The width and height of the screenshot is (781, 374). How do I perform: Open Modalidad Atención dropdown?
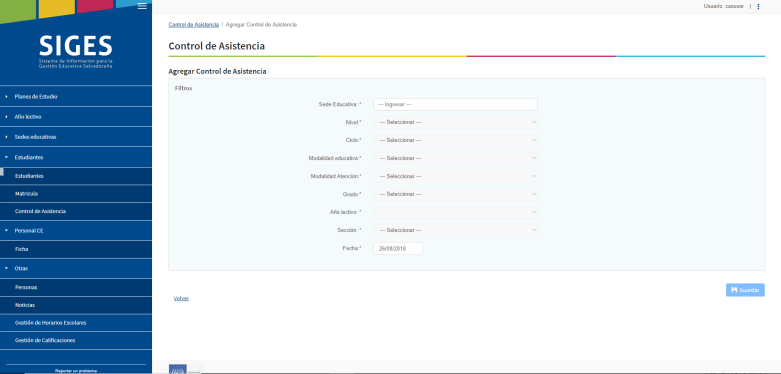tap(455, 176)
